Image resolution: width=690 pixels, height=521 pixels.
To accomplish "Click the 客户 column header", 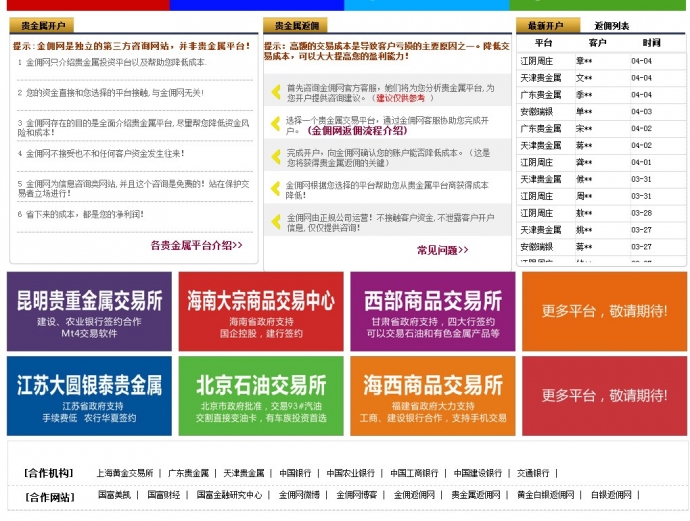I will pos(597,43).
